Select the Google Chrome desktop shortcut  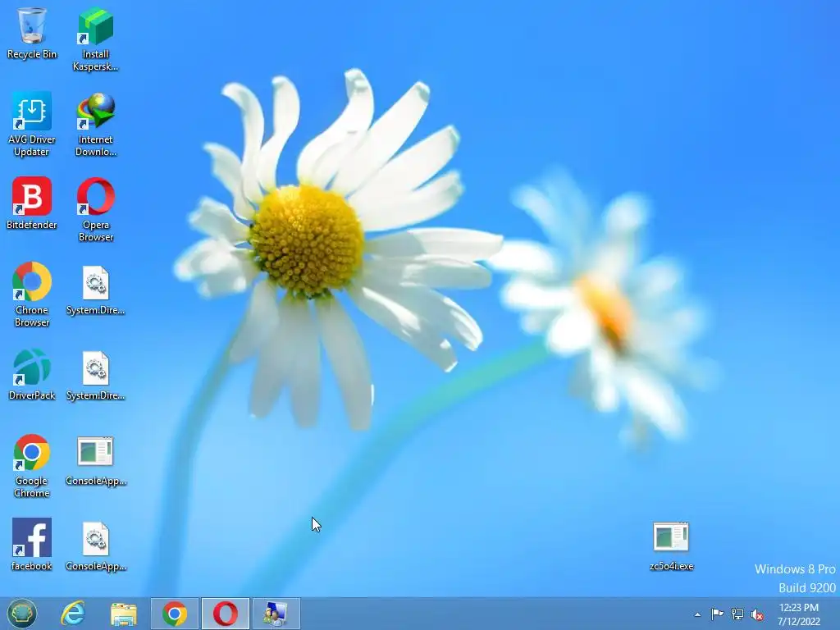click(32, 466)
